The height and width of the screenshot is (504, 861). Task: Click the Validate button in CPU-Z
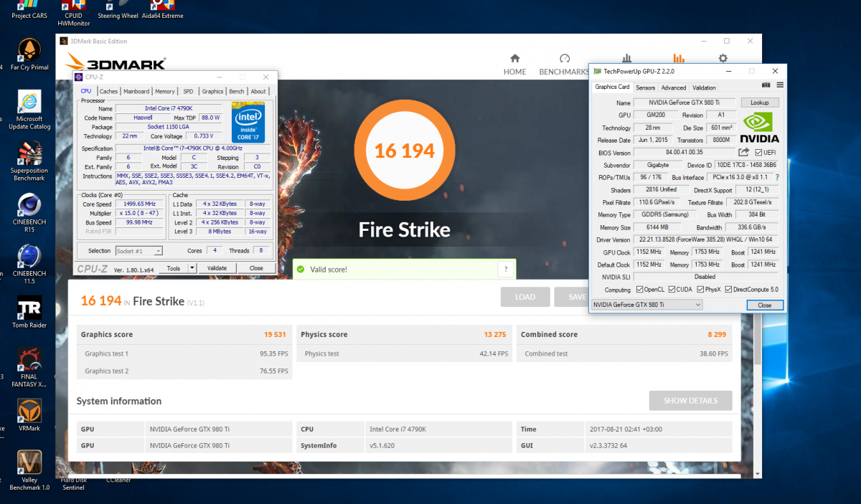[217, 268]
